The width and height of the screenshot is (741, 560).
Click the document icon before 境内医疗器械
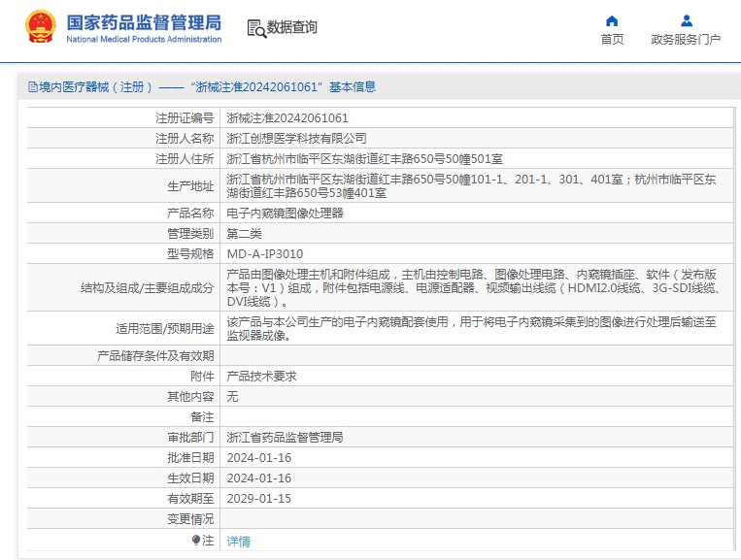(33, 87)
